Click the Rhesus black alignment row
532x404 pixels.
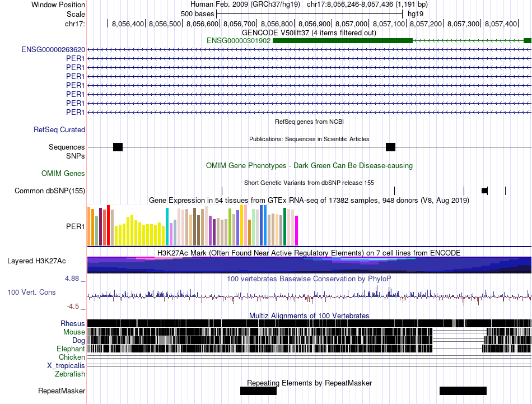(x=309, y=323)
